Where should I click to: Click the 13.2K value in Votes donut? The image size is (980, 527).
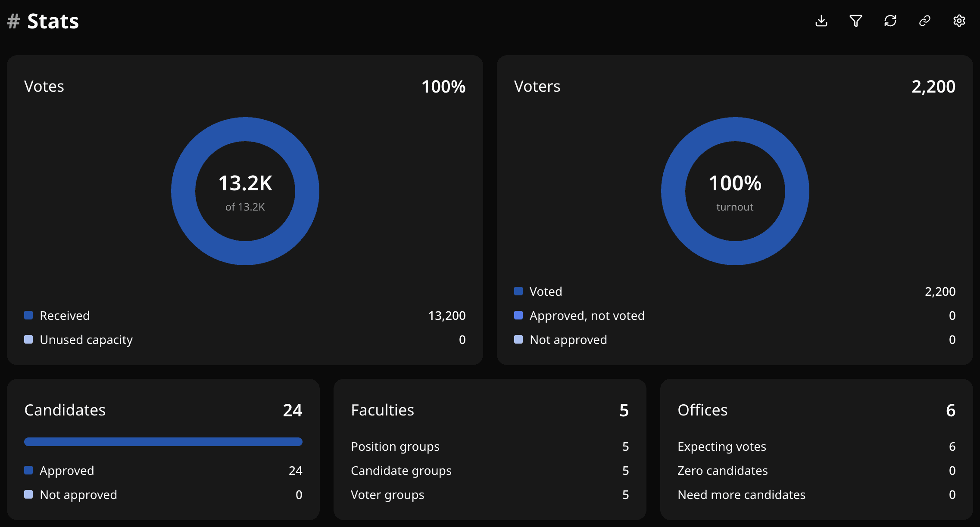[x=245, y=183]
